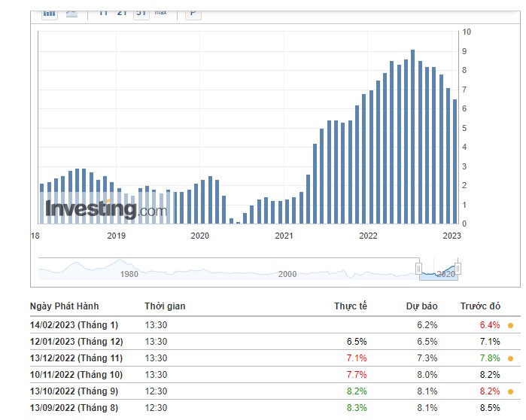Select the '13/12/2022 (Tháng 11)' release row
The width and height of the screenshot is (526, 420).
pos(275,358)
